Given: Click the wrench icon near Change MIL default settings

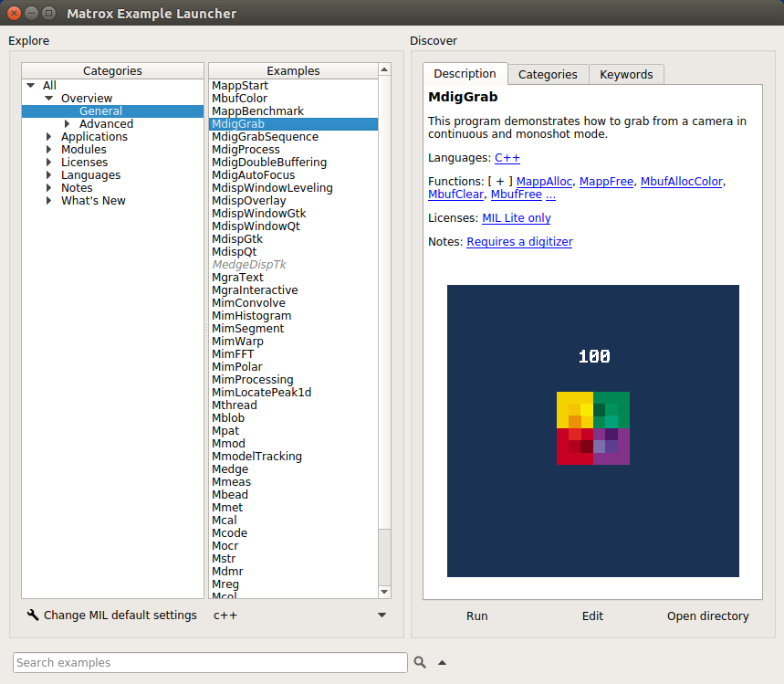Looking at the screenshot, I should [x=33, y=615].
